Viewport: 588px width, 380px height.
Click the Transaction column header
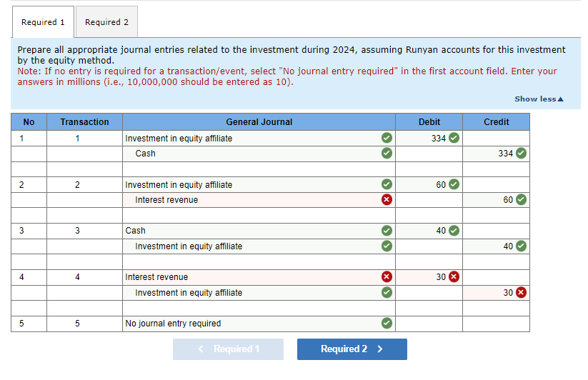(84, 122)
